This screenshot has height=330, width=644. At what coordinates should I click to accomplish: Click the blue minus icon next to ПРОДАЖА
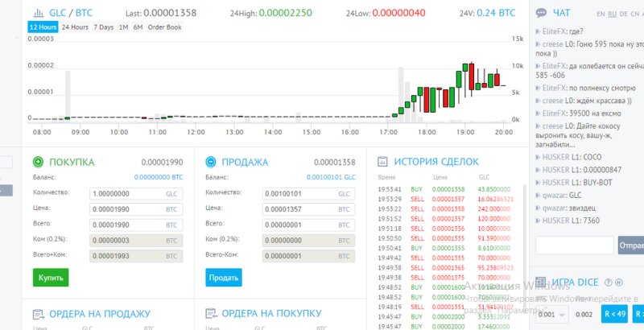tap(212, 162)
